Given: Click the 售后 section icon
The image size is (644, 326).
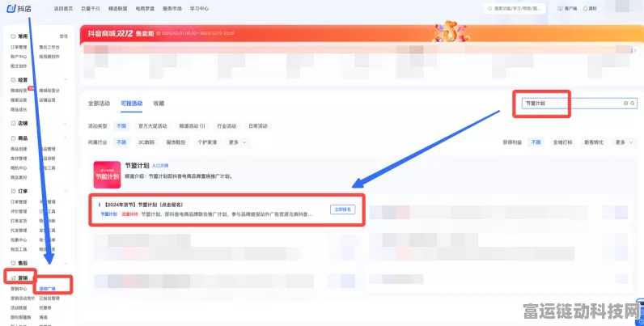Looking at the screenshot, I should pyautogui.click(x=13, y=263).
